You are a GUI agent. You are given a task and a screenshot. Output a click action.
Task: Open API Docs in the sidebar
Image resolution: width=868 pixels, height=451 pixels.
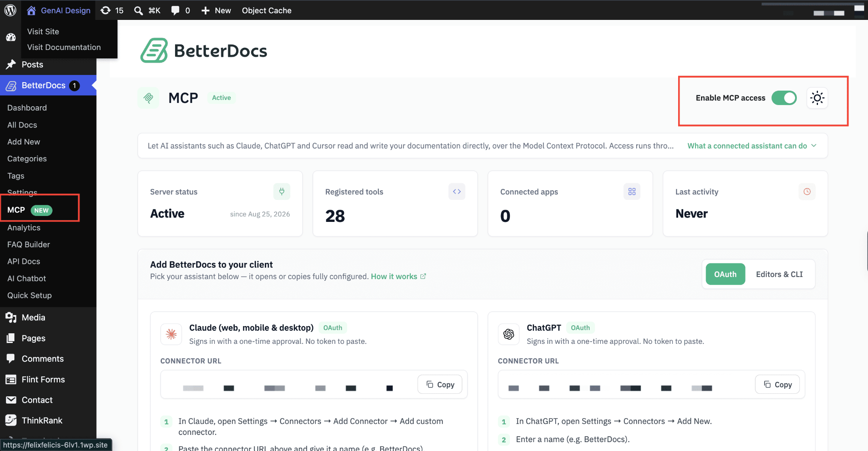pos(24,261)
